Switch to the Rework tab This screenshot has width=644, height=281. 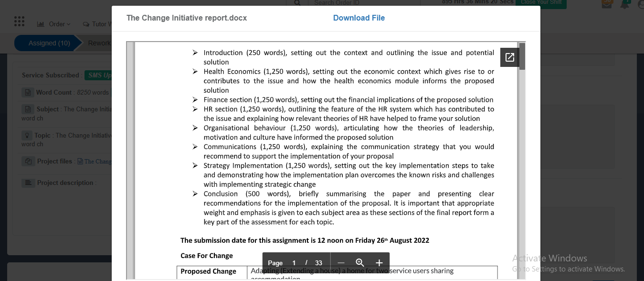[99, 43]
